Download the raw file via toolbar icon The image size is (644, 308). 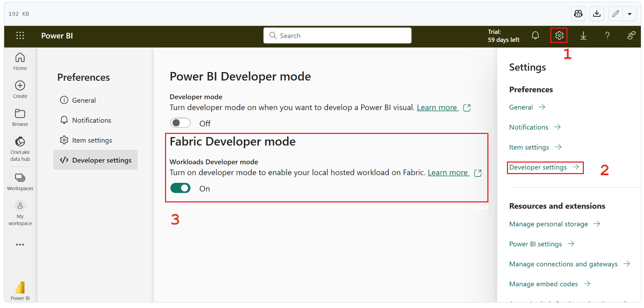point(597,14)
